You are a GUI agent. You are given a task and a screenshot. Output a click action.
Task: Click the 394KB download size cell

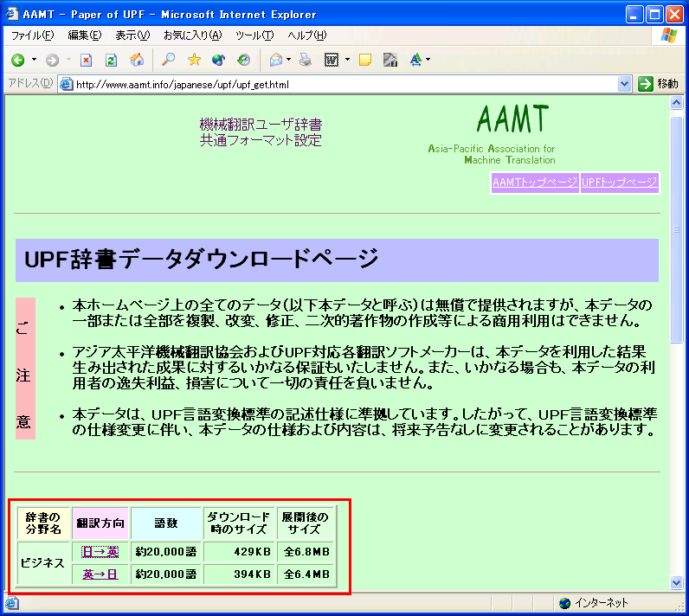[239, 574]
